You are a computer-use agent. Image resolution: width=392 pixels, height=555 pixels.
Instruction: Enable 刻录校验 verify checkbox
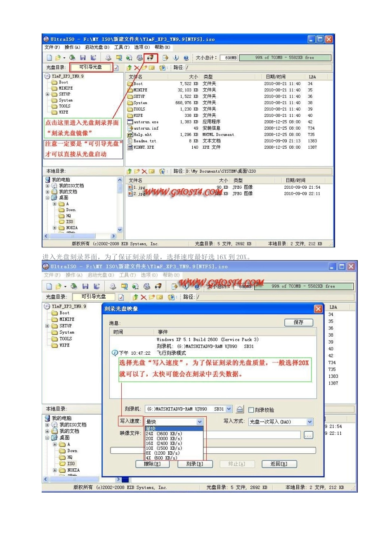point(251,410)
